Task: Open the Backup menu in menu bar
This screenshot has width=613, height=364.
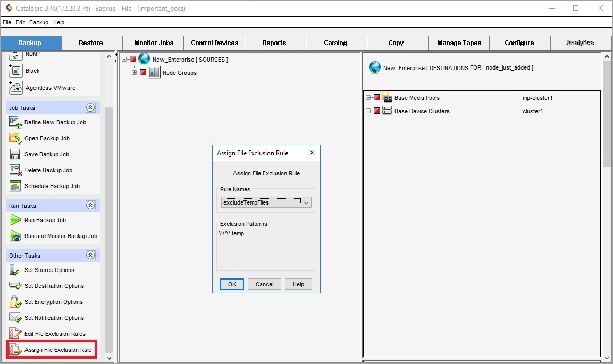Action: (x=38, y=23)
